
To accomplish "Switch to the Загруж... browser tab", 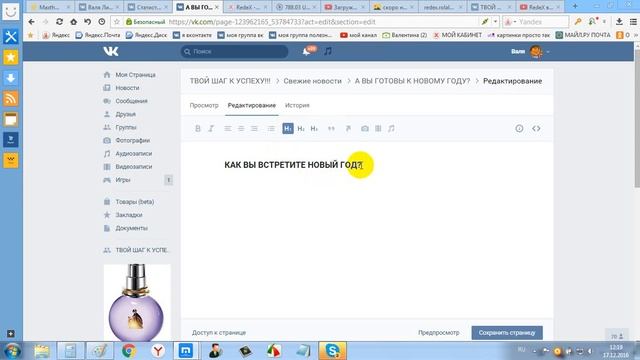I will coord(345,7).
